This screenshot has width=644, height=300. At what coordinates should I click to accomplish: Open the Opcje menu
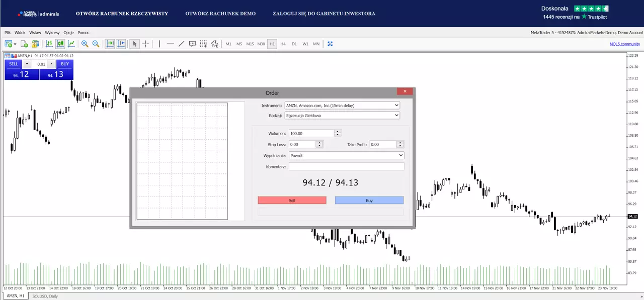[68, 32]
